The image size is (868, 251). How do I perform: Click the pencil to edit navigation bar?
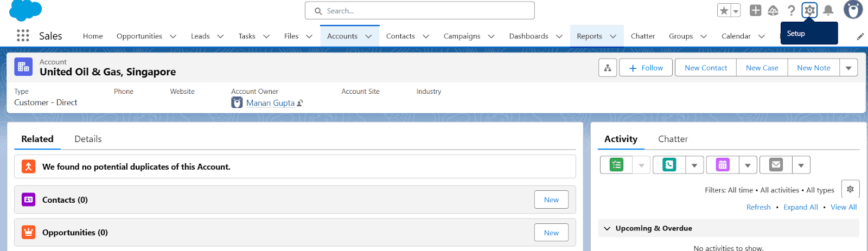tap(860, 36)
